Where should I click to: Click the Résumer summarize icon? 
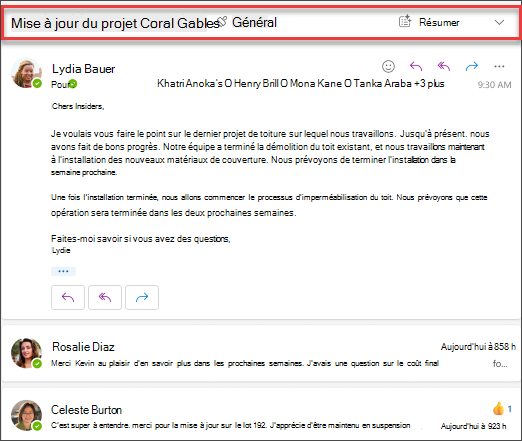click(405, 21)
